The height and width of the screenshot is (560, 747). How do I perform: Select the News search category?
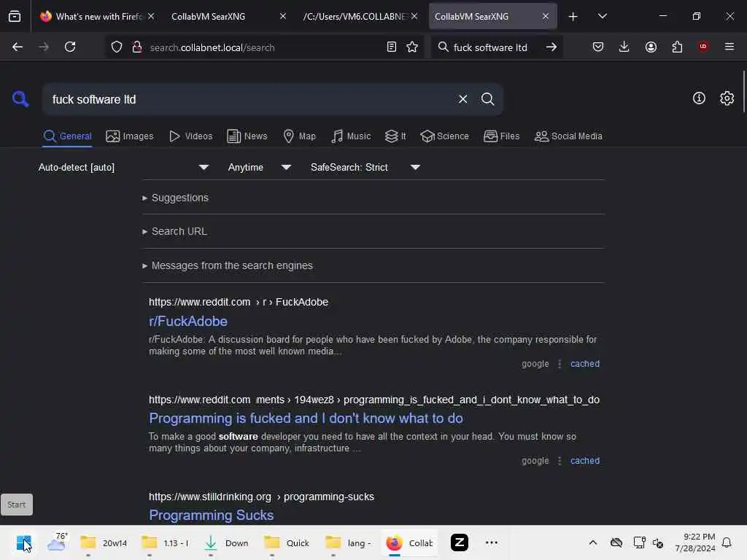tap(247, 136)
